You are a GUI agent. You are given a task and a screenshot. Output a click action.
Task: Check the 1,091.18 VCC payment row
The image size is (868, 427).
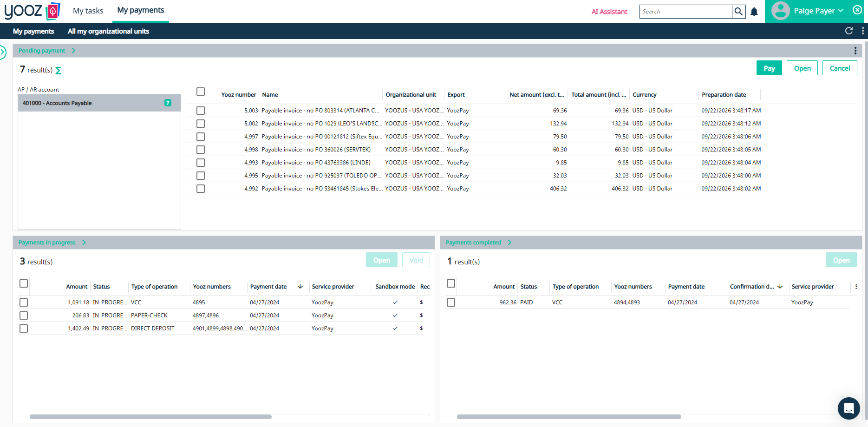24,302
